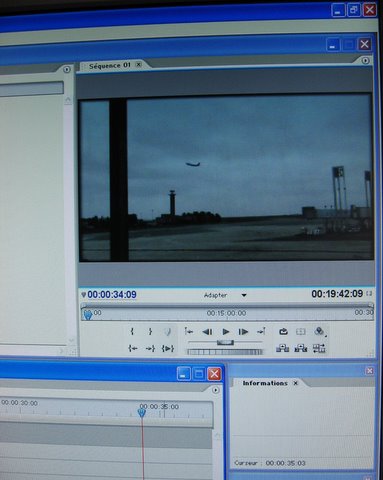Click the Extract button
This screenshot has width=383, height=480.
click(301, 348)
